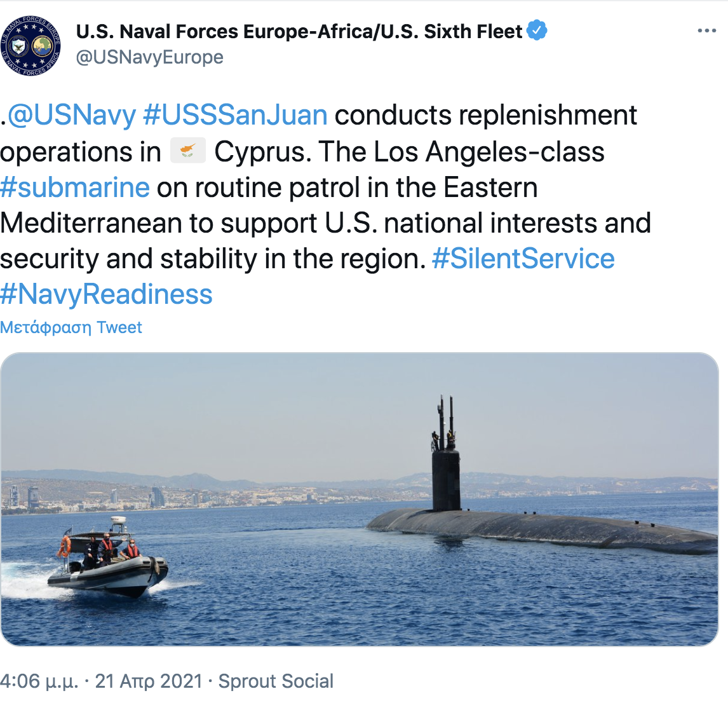Click the date 21 Απρ 2021
The width and height of the screenshot is (728, 703).
149,681
